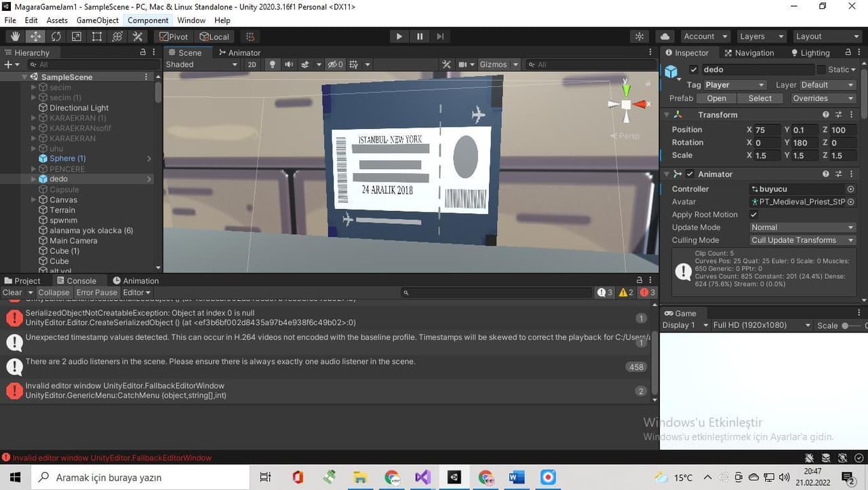
Task: Open the Window menu
Action: 191,20
